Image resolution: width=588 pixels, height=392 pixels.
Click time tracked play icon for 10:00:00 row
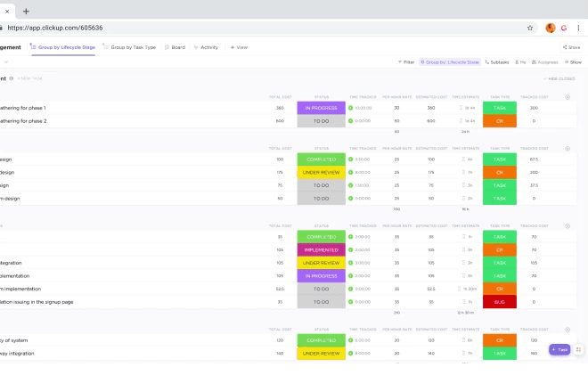click(351, 108)
